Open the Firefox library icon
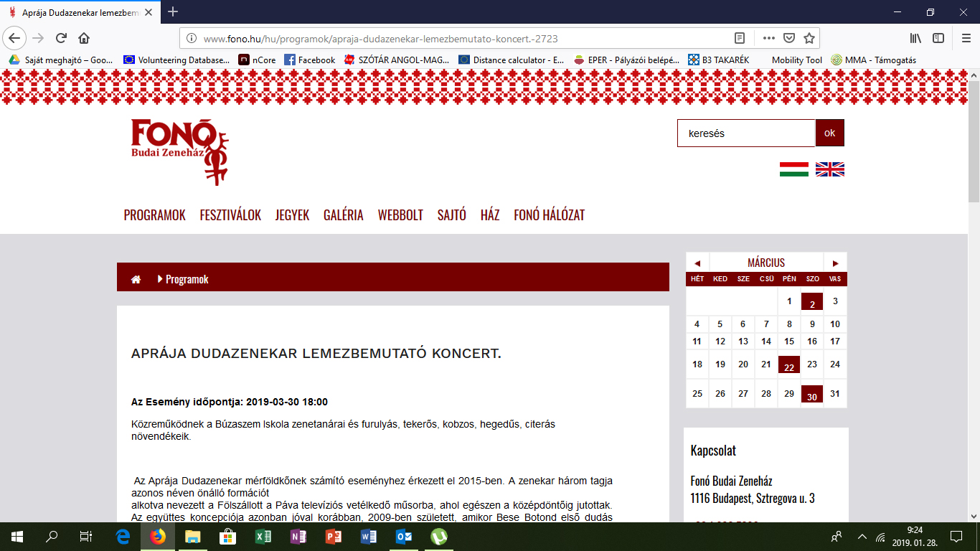 (x=915, y=38)
